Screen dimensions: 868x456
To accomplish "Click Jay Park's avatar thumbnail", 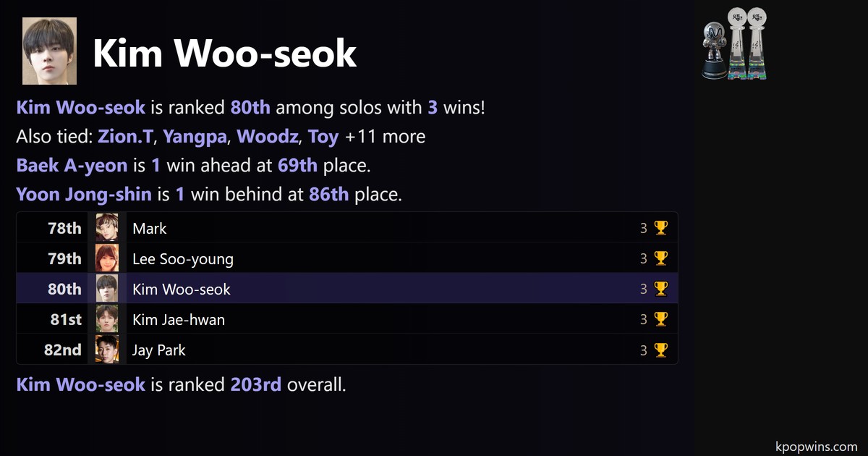I will tap(107, 350).
